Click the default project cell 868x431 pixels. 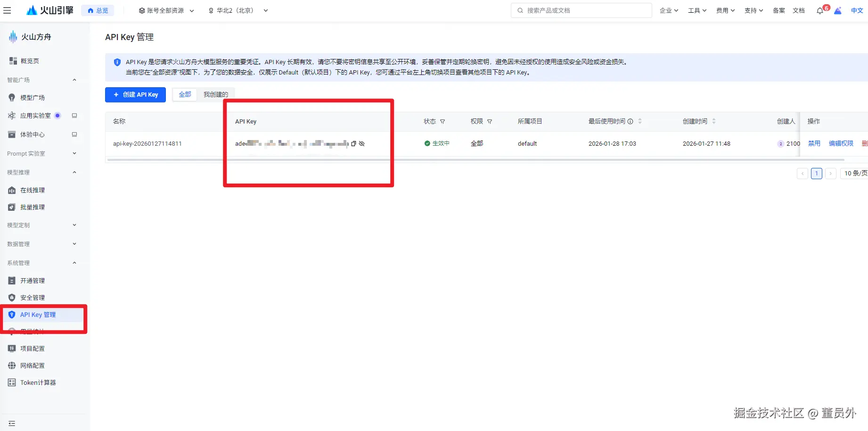pyautogui.click(x=527, y=144)
